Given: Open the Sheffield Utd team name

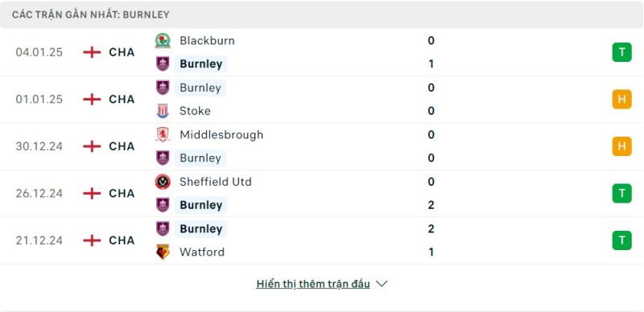Looking at the screenshot, I should click(216, 182).
